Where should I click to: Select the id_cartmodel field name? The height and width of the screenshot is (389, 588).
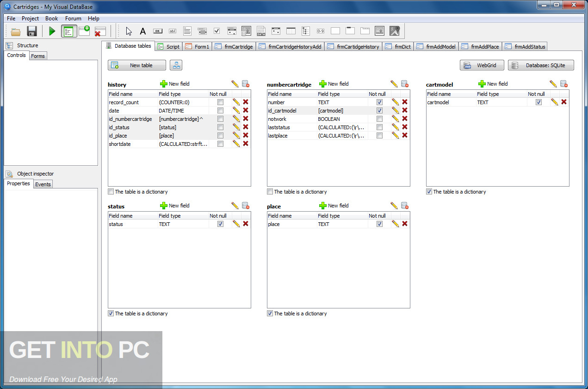click(x=282, y=111)
